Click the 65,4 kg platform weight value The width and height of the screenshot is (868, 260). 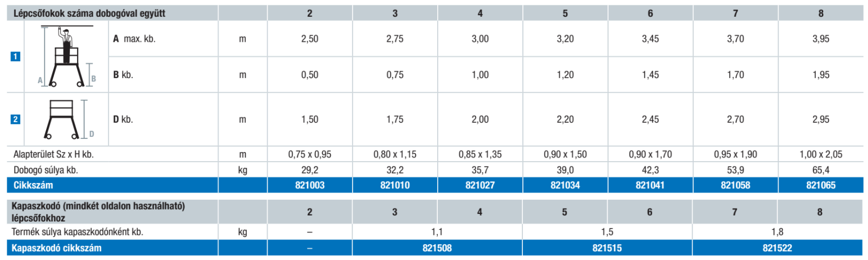pos(820,170)
